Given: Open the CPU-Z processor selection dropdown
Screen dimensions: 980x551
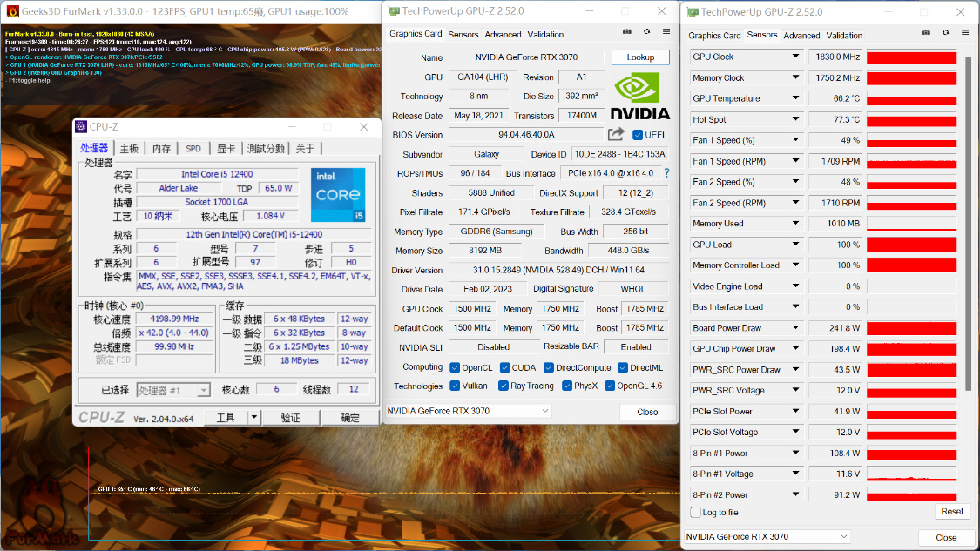Looking at the screenshot, I should click(x=173, y=391).
